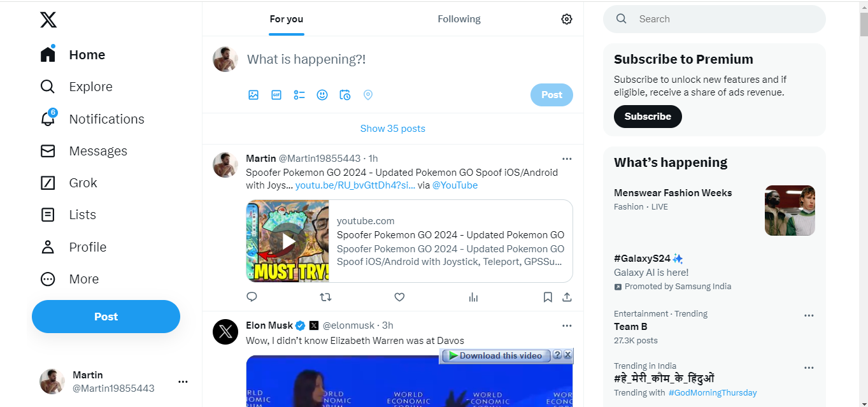Click Elon Musk display name

click(269, 325)
